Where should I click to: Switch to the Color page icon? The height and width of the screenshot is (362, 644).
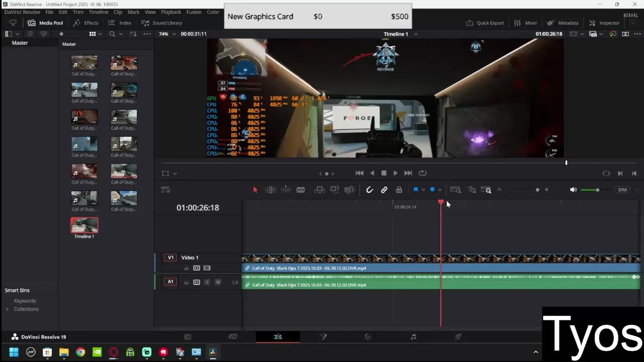(x=368, y=337)
